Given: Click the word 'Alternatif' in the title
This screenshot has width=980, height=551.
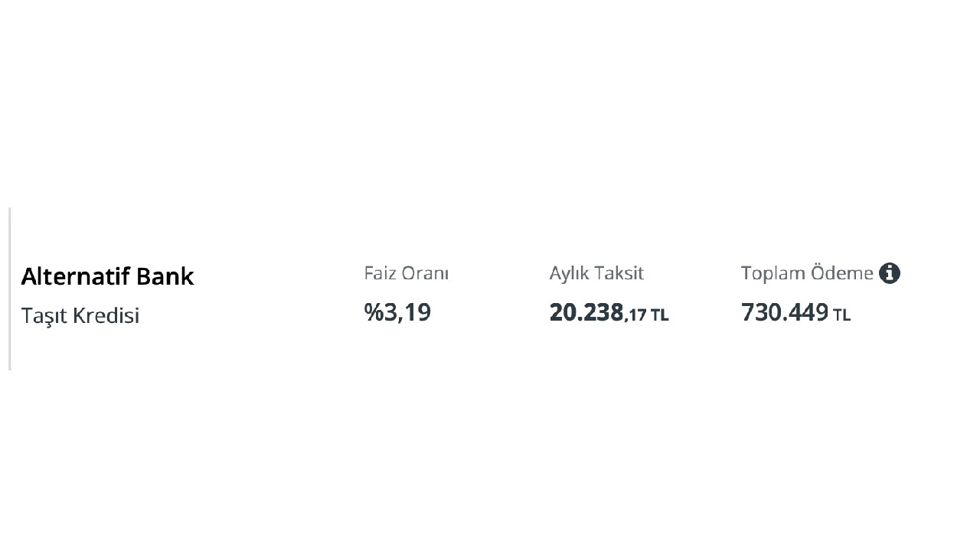Looking at the screenshot, I should point(74,276).
